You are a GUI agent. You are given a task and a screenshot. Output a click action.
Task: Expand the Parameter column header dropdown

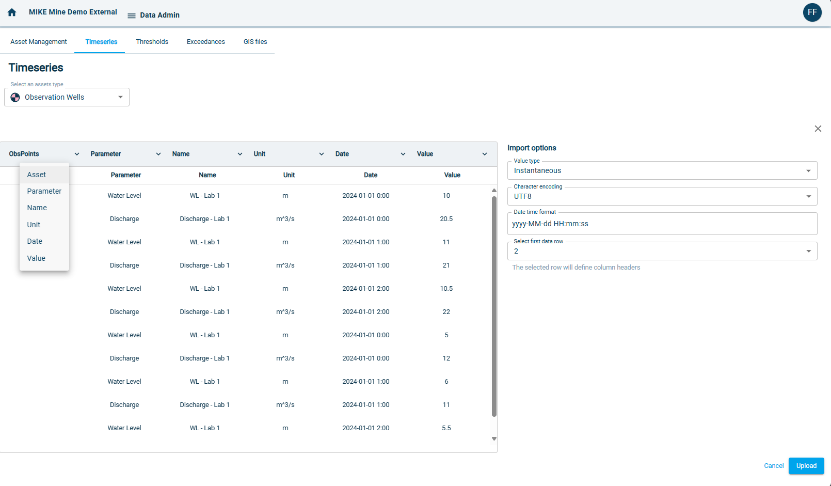[159, 154]
